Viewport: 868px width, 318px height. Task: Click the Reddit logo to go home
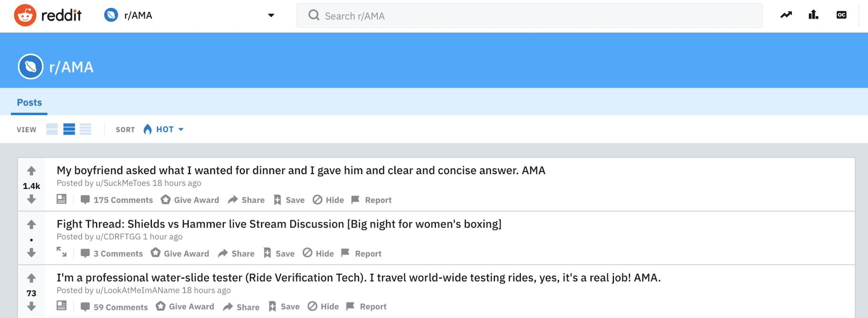[x=48, y=16]
